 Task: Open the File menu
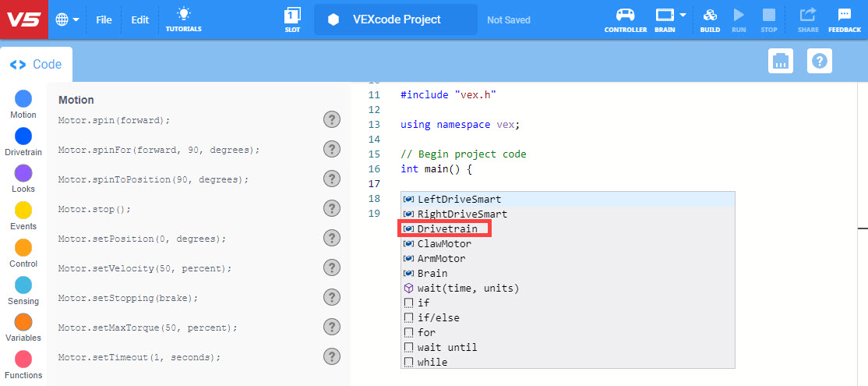[x=104, y=19]
